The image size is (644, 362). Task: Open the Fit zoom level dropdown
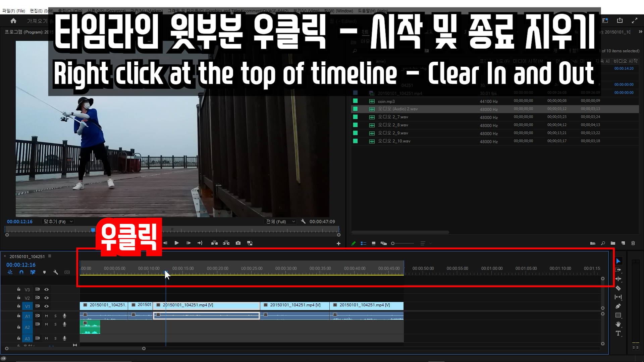tap(58, 222)
